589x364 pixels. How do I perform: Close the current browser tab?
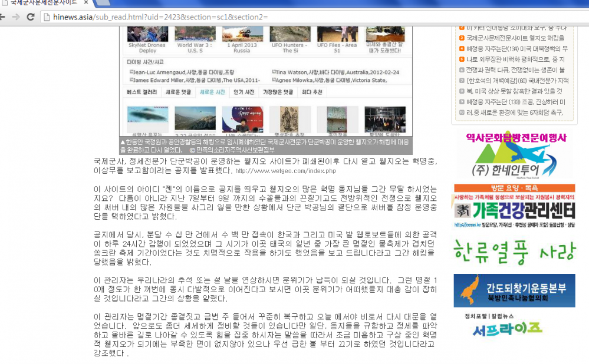(85, 2)
